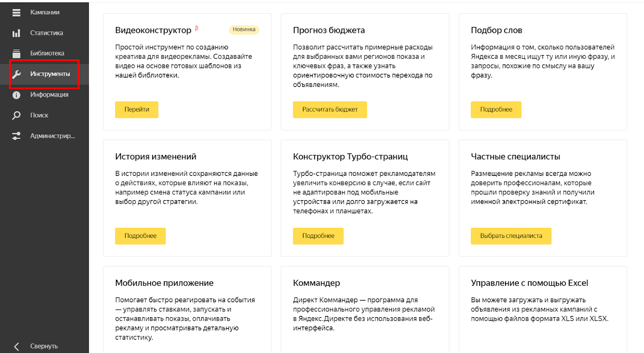Screen dimensions: 644x353
Task: Open the Кампании menu item
Action: point(45,12)
